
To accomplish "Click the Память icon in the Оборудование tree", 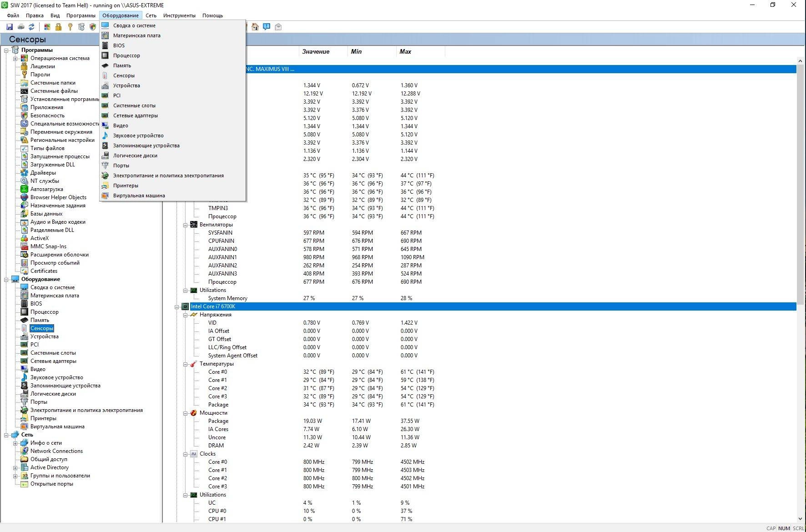I will click(25, 320).
